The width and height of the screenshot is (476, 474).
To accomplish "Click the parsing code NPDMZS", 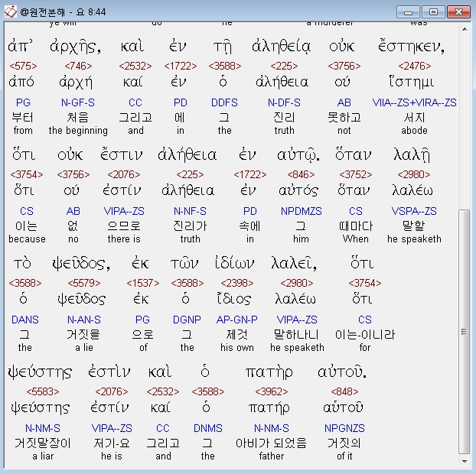I will pyautogui.click(x=301, y=211).
